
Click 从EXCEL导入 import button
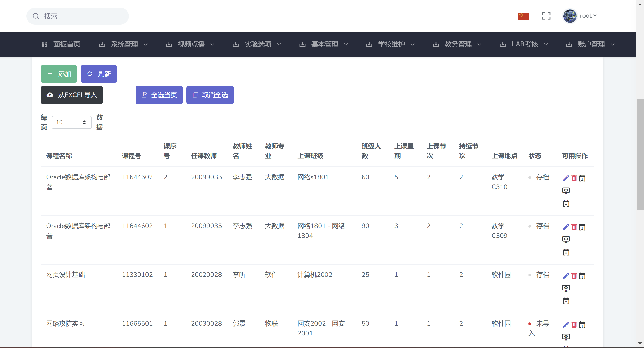(72, 95)
